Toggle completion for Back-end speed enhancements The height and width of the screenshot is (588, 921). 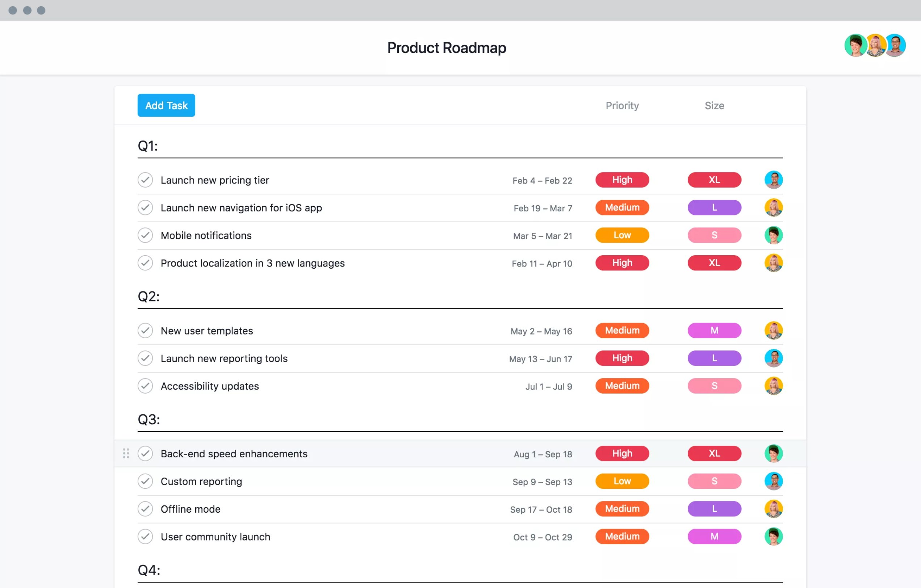click(145, 453)
